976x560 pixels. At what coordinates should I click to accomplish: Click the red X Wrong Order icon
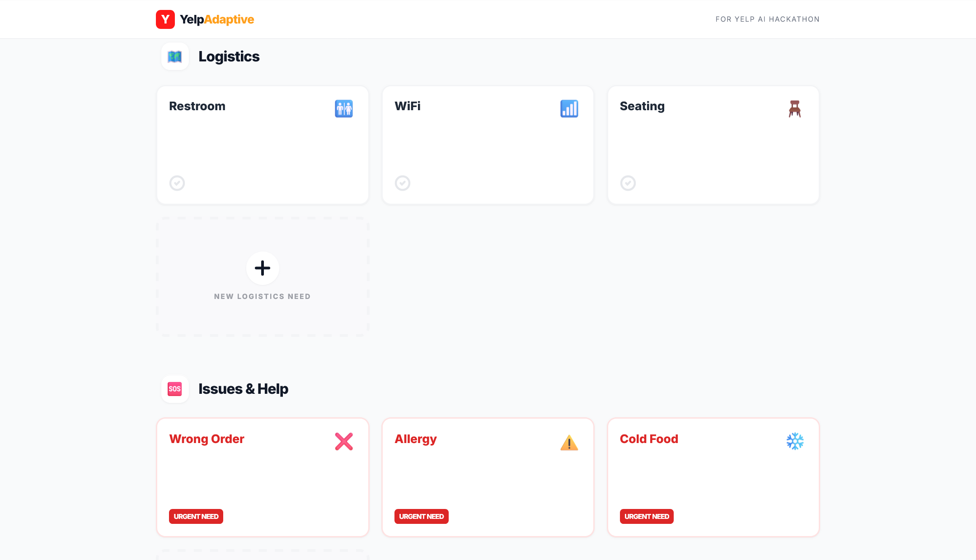[343, 442]
